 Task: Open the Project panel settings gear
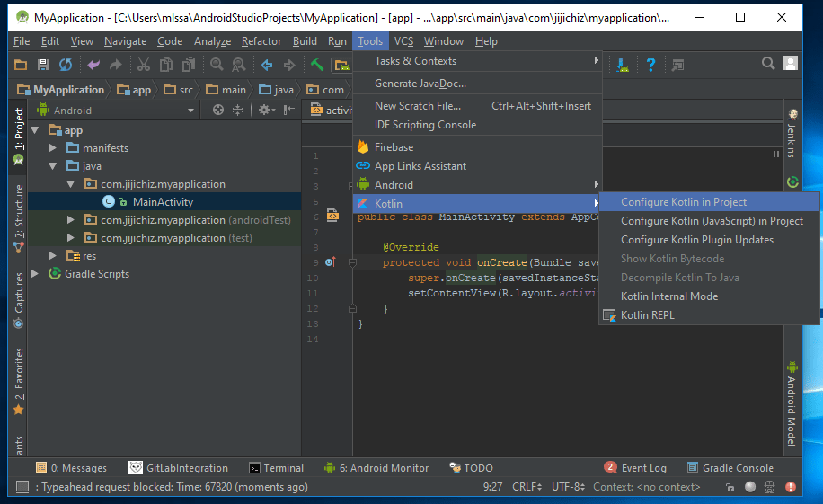266,110
